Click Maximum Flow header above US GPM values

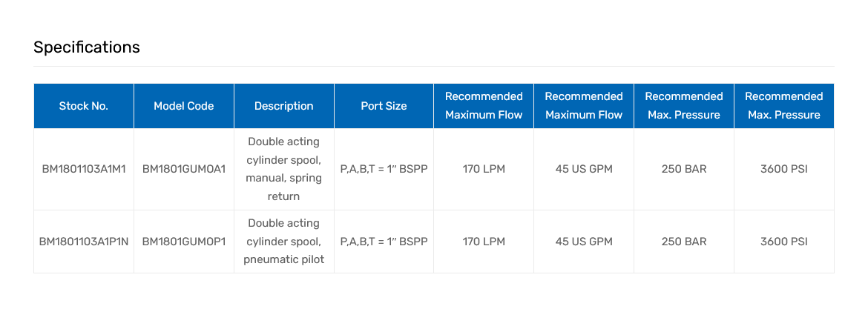pyautogui.click(x=584, y=106)
